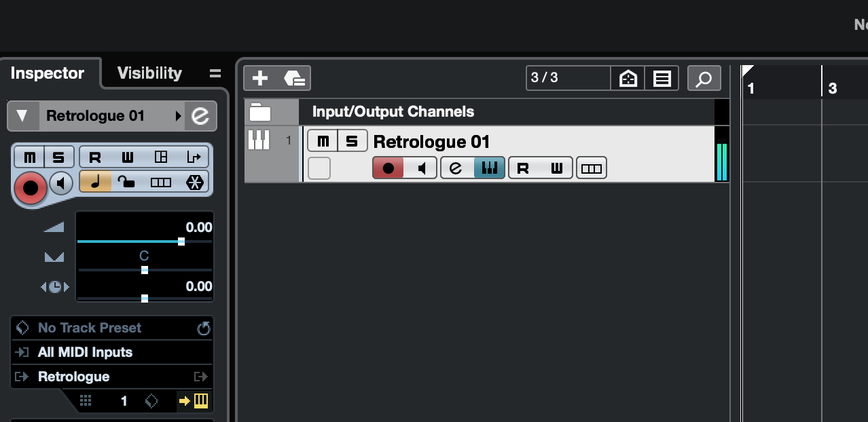
Task: Collapse Inspector section via triangle arrow
Action: pos(22,116)
